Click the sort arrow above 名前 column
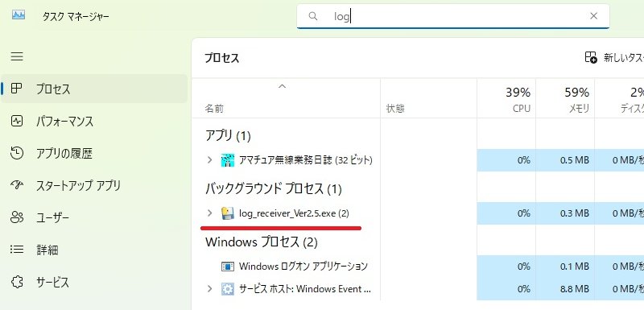644x310 pixels. pos(283,87)
